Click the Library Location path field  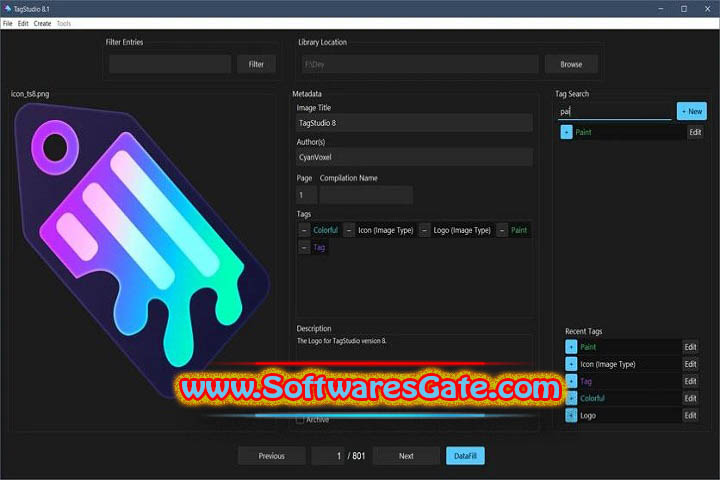(420, 64)
